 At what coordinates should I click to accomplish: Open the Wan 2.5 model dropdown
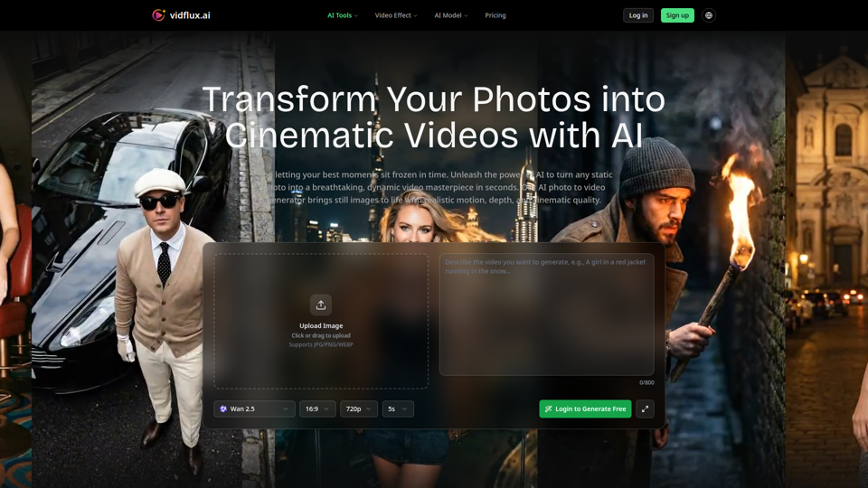(x=254, y=408)
